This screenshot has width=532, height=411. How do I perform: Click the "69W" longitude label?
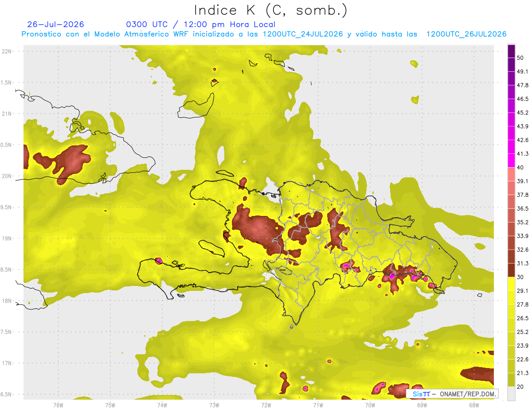[422, 405]
